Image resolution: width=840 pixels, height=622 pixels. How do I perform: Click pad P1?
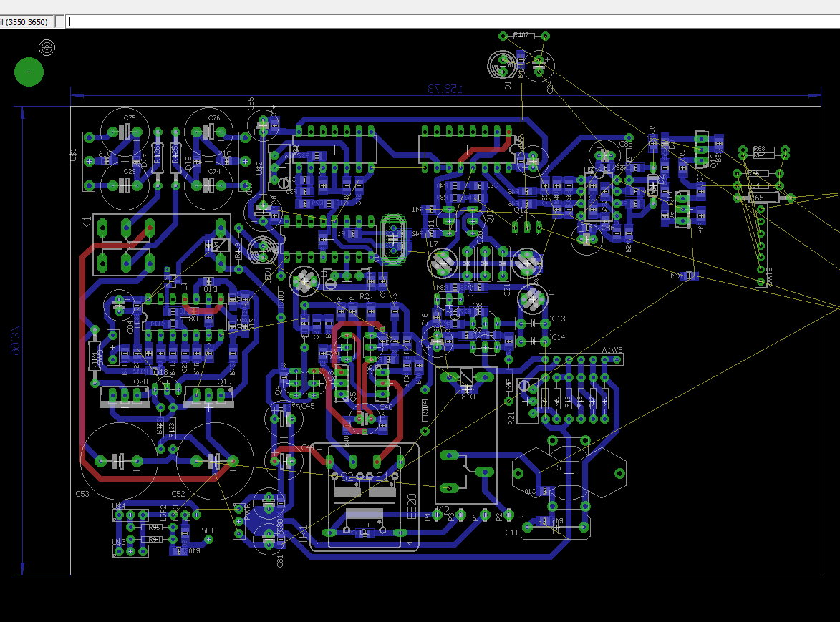click(x=485, y=515)
